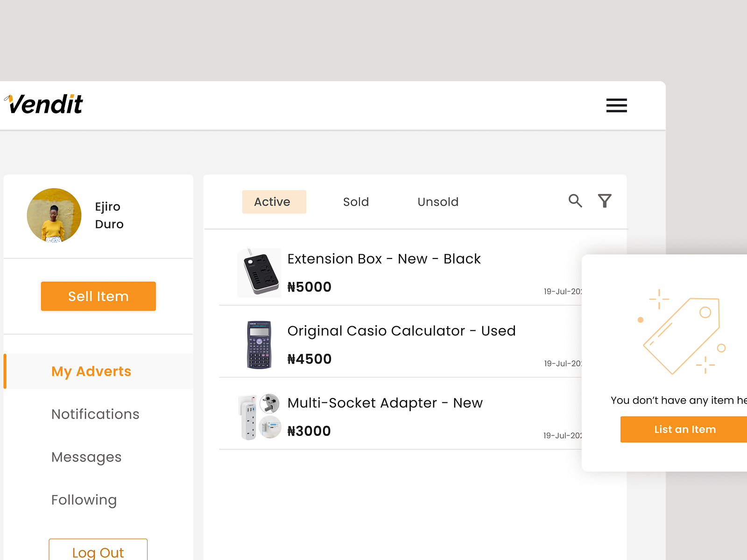Open the hamburger navigation menu

click(x=616, y=105)
